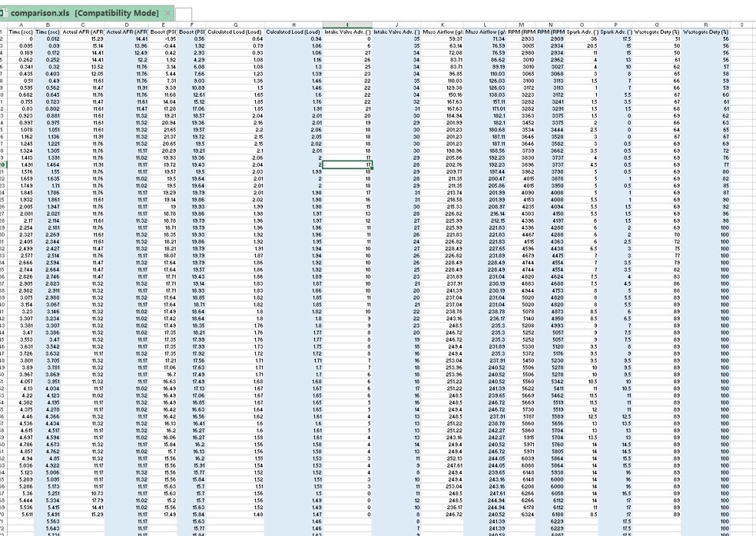Click the Excel file icon on comparison.xls tab
Image resolution: width=756 pixels, height=536 pixels.
click(3, 13)
